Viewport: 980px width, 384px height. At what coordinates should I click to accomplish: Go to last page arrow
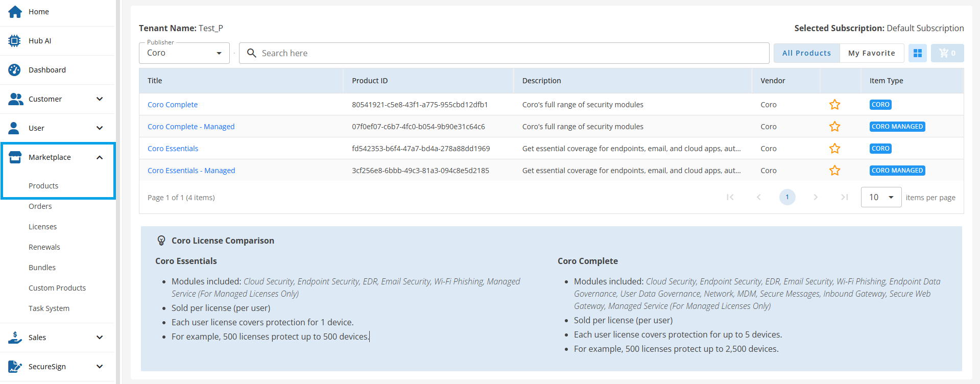coord(845,197)
